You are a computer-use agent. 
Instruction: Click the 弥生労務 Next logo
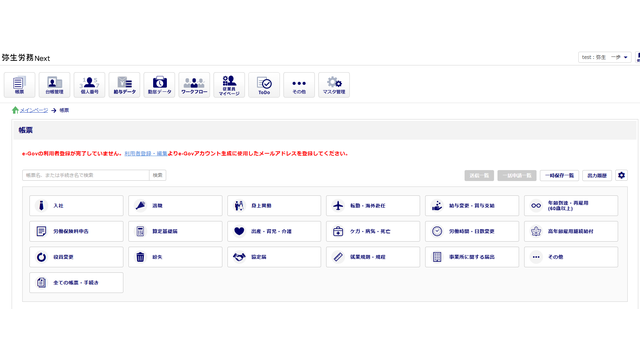tap(26, 58)
